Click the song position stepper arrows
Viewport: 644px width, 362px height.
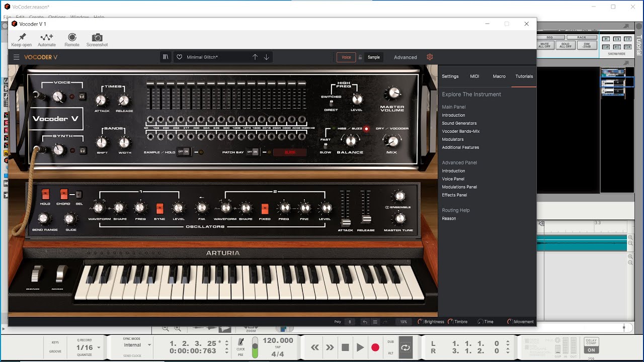click(x=227, y=347)
